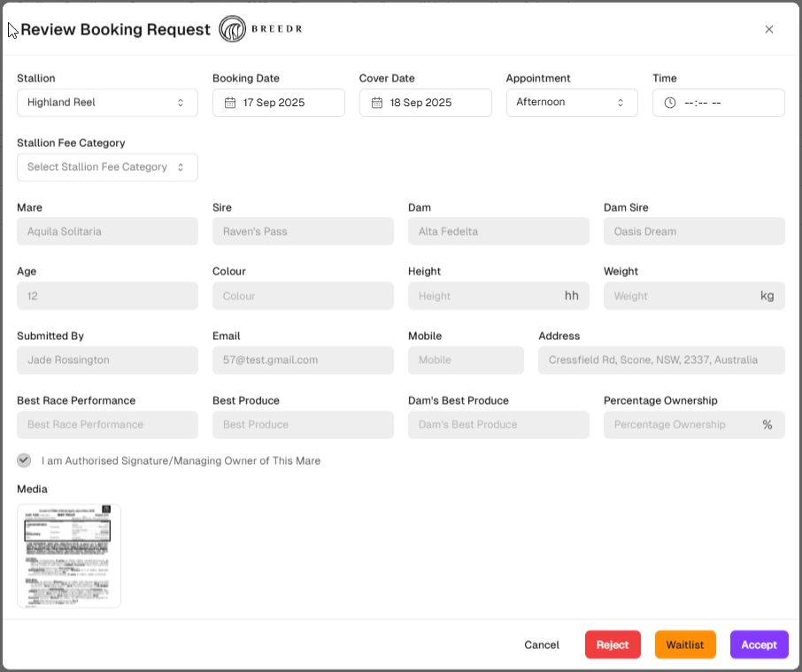Close the Review Booking Request dialog

(x=768, y=29)
